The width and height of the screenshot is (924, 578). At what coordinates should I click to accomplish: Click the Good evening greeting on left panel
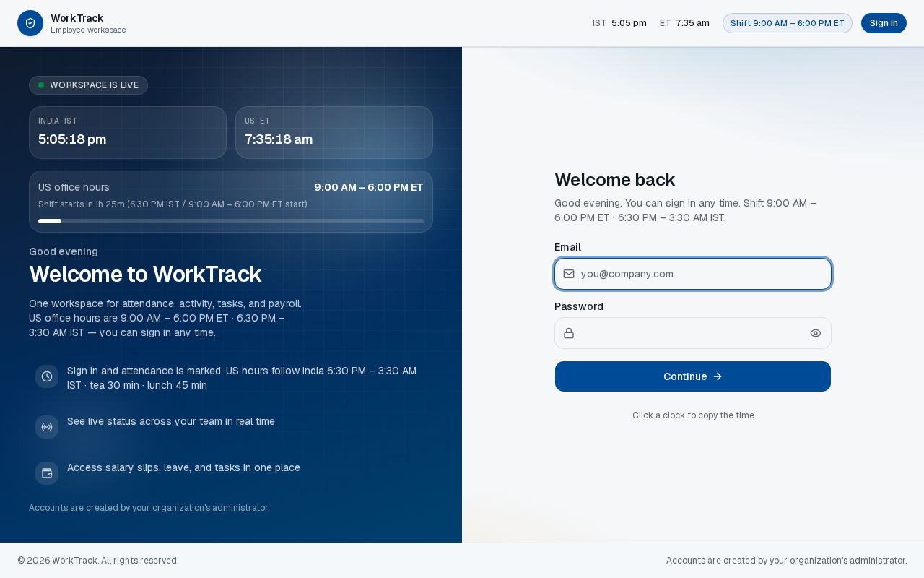pos(64,251)
